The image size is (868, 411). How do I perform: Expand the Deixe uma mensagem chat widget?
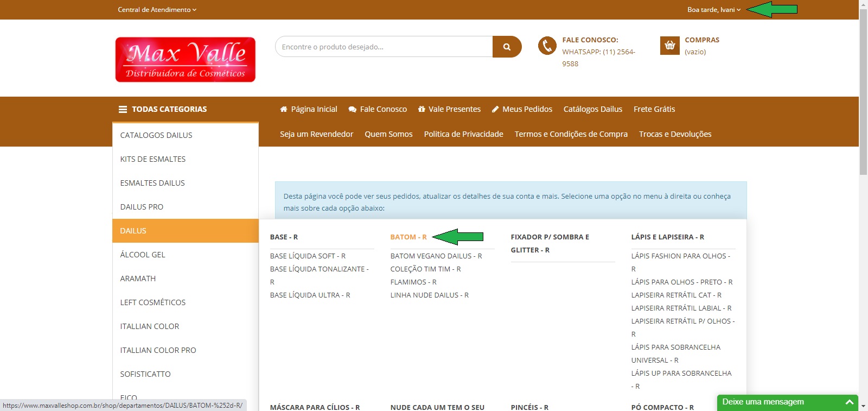[x=788, y=402]
